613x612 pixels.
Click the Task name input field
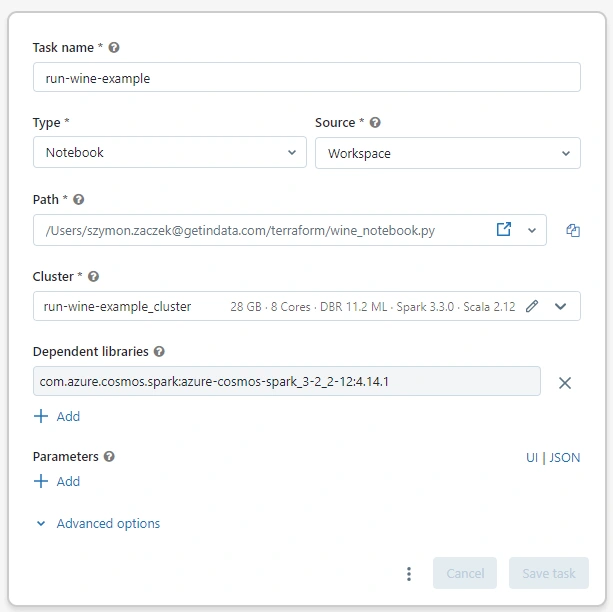(x=306, y=78)
